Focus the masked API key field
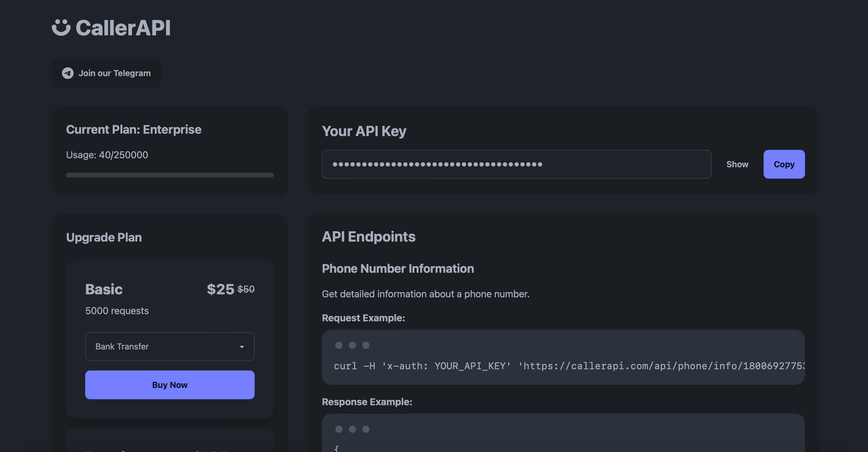 [516, 164]
